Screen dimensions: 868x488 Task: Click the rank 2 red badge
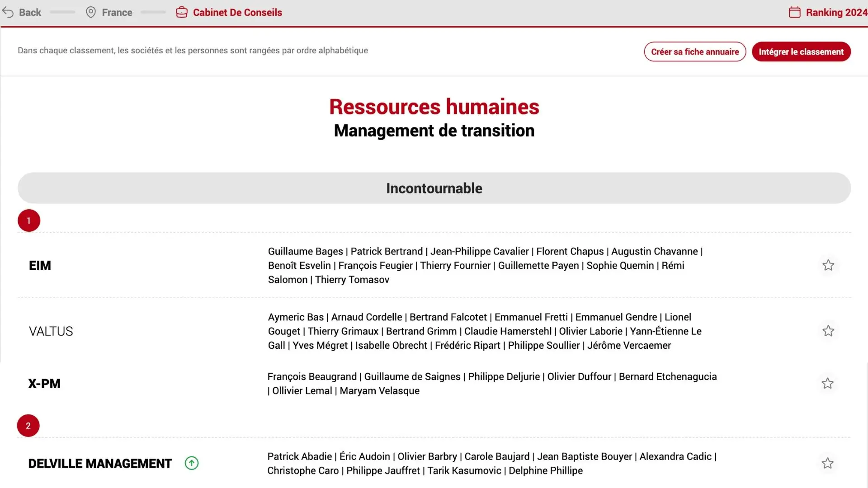pos(28,426)
